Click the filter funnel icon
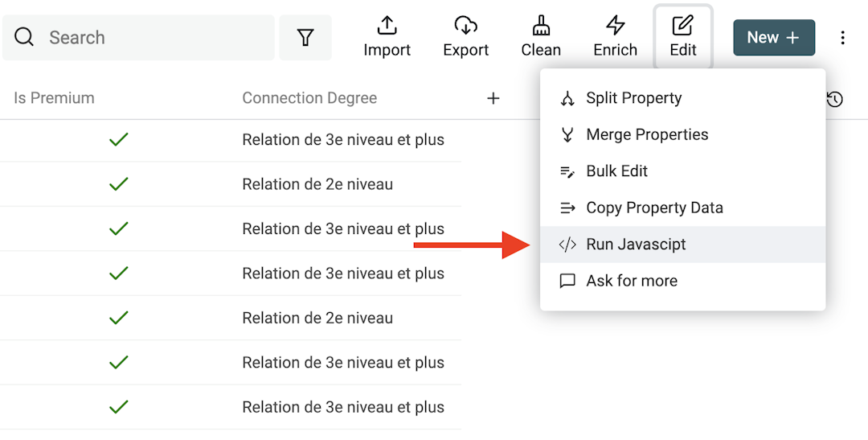Viewport: 868px width, 440px height. point(305,38)
